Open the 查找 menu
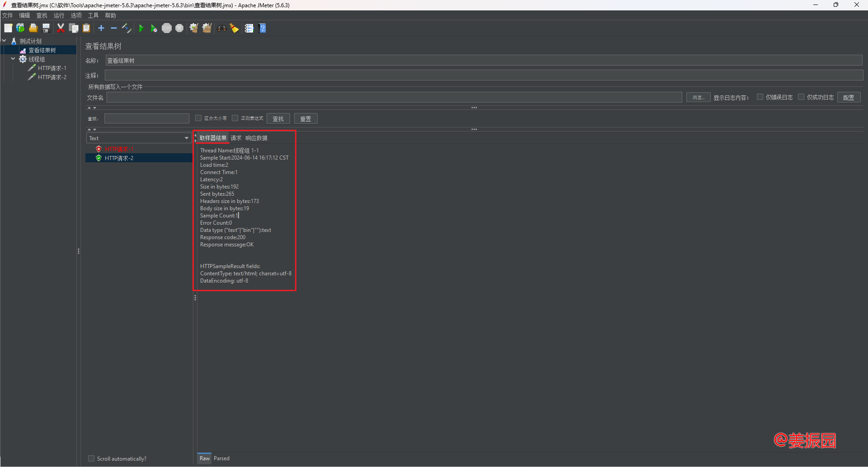The width and height of the screenshot is (868, 467). (42, 15)
